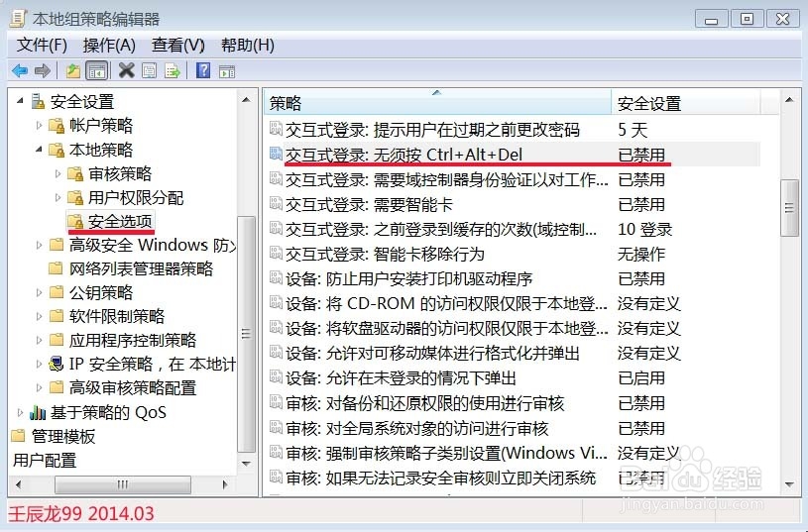Click policy icon beside 交互式登录: 需要智能卡
Screen dimensions: 808x532
(x=277, y=203)
